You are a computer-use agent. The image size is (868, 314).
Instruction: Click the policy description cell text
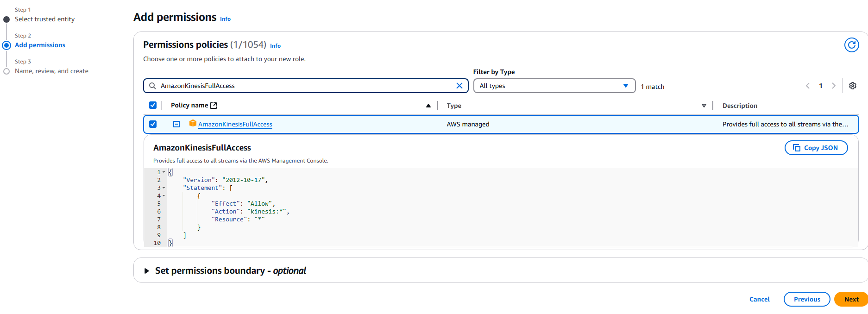pos(786,124)
